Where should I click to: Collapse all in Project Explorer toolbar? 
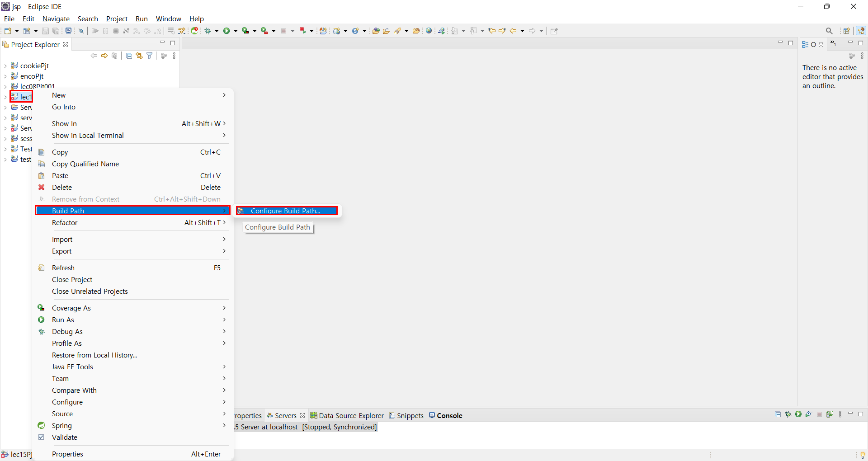[129, 56]
